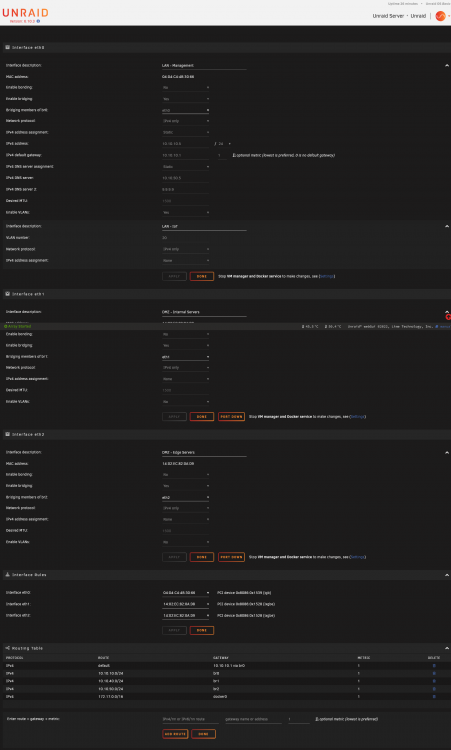Open eth2 Enable bridging dropdown

(186, 486)
